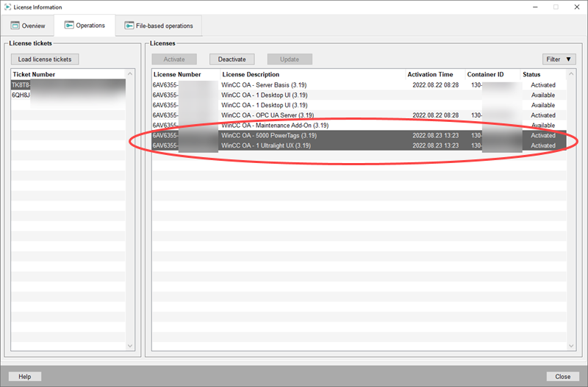Viewport: 588px width, 387px height.
Task: Close the License Information window
Action: [x=577, y=7]
